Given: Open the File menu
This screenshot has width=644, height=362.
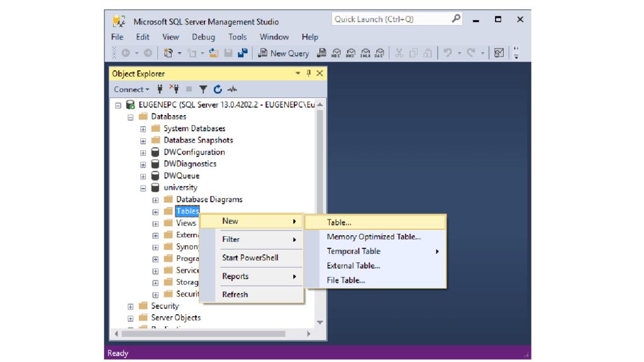Looking at the screenshot, I should click(x=117, y=37).
